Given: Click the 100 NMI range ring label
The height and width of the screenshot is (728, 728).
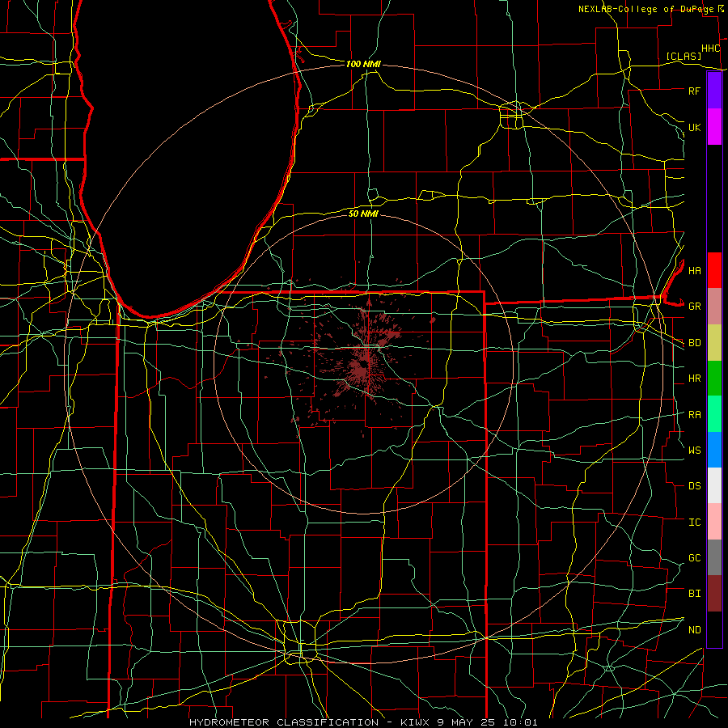Looking at the screenshot, I should point(363,64).
